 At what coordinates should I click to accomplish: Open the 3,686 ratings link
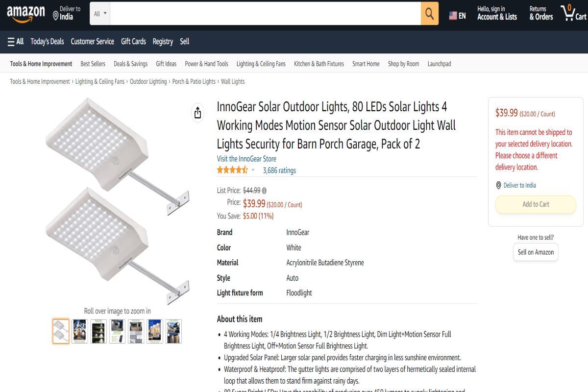pyautogui.click(x=279, y=170)
